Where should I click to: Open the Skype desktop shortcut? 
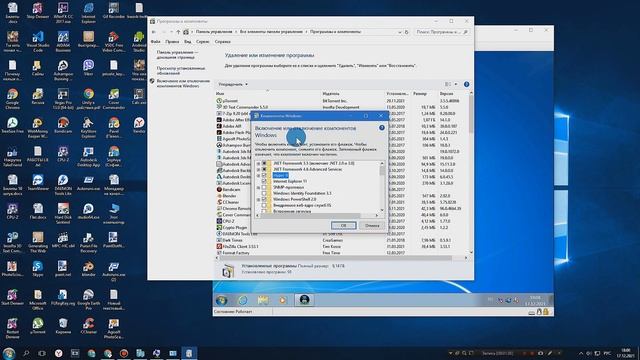pos(38,269)
